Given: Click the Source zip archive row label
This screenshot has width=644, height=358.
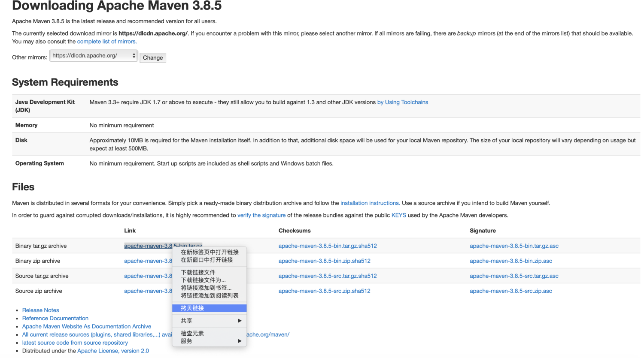Looking at the screenshot, I should click(x=39, y=291).
